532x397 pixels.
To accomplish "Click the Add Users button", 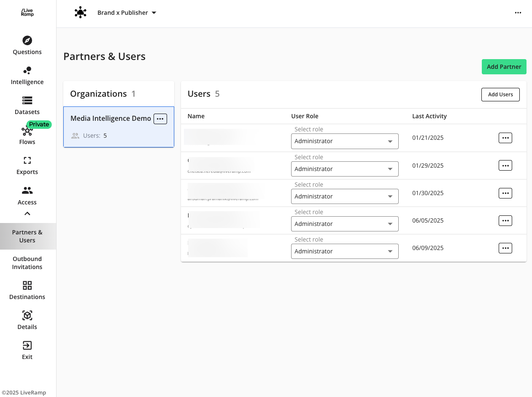I will click(x=500, y=95).
